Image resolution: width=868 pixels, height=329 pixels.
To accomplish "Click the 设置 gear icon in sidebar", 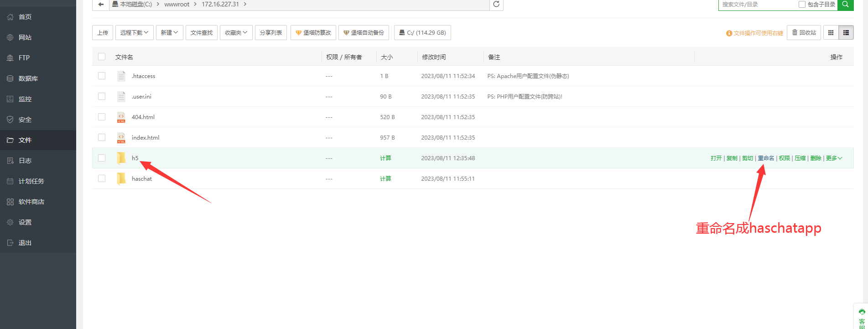I will coord(10,222).
